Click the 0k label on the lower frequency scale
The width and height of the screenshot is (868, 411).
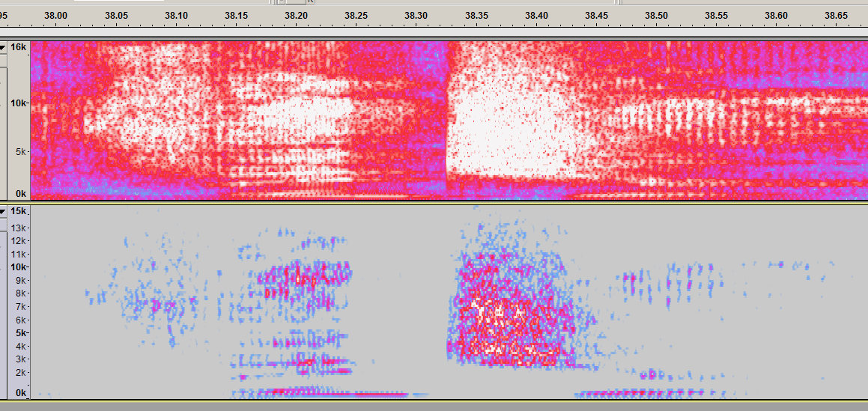coord(21,393)
